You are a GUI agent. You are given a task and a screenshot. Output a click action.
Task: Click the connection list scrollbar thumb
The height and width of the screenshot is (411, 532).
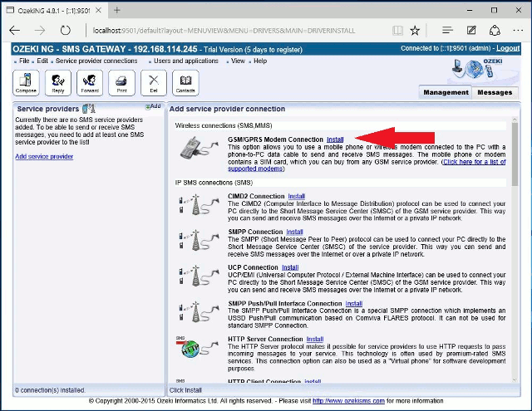pyautogui.click(x=515, y=154)
